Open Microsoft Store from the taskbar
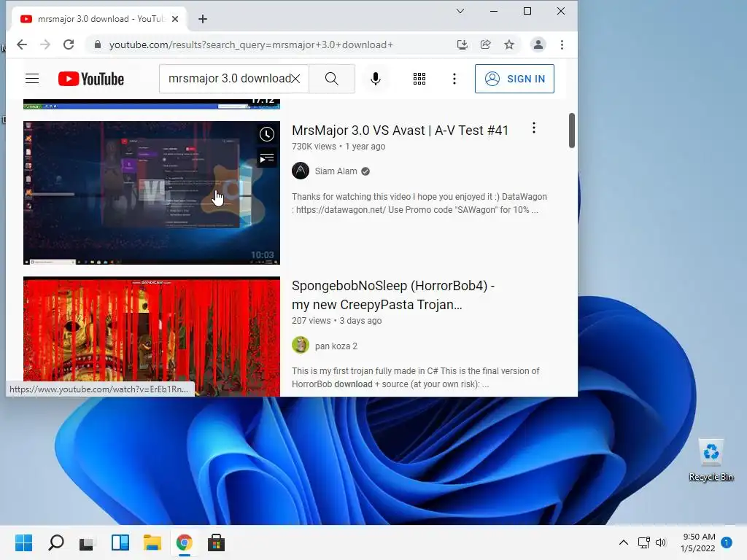 coord(216,542)
